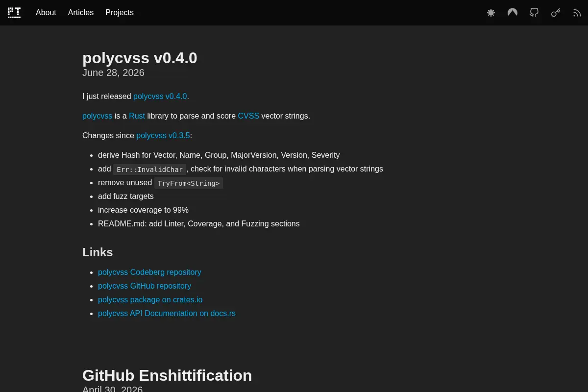Open polycvss Codeberg repository link
588x392 pixels.
(149, 272)
